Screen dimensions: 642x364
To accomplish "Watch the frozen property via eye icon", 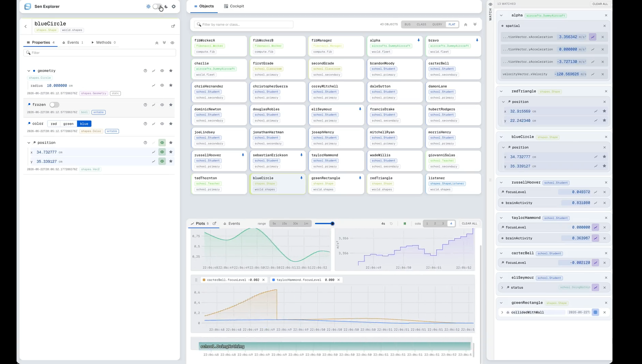I will (x=162, y=105).
